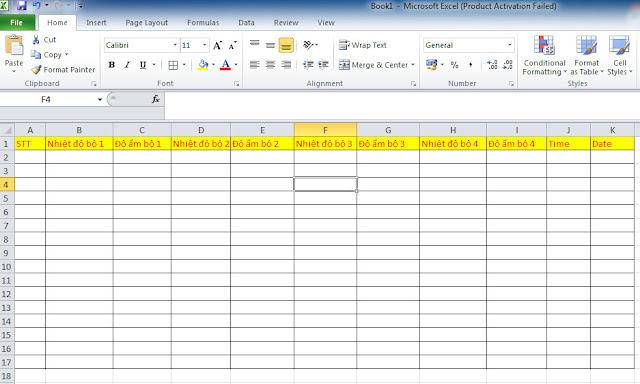The height and width of the screenshot is (384, 640).
Task: Click the Copy icon
Action: tap(36, 54)
